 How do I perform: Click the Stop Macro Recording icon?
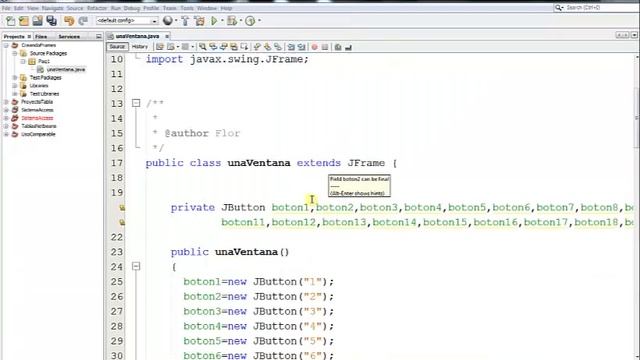[325, 47]
